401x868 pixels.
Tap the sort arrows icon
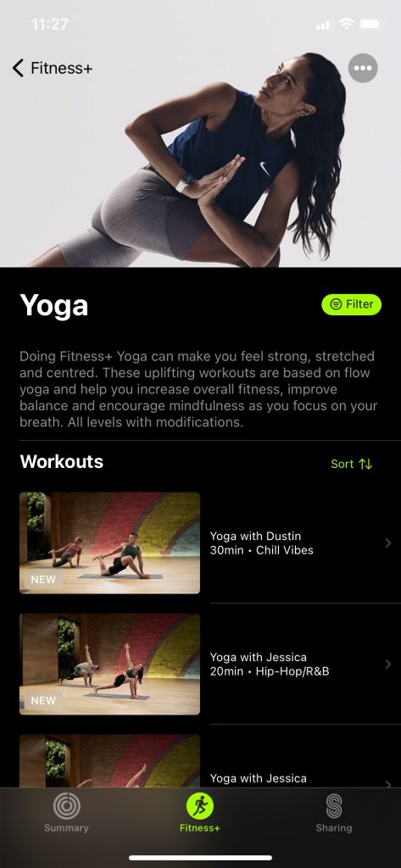pos(365,464)
